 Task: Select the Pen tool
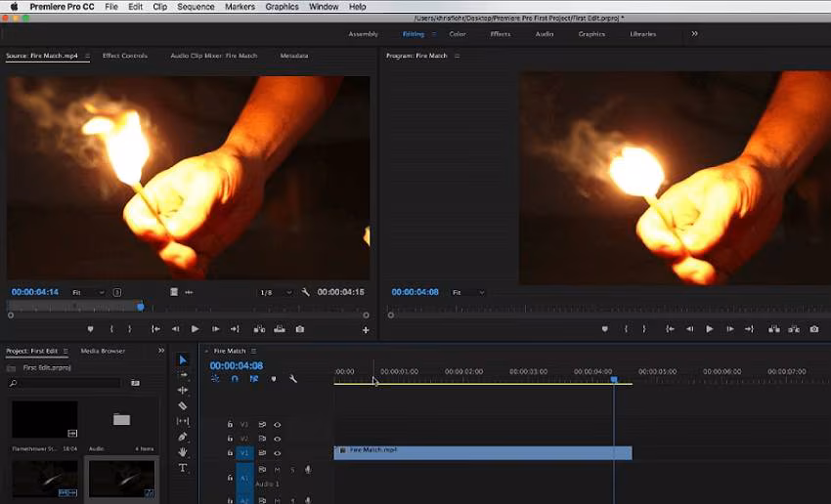[183, 437]
